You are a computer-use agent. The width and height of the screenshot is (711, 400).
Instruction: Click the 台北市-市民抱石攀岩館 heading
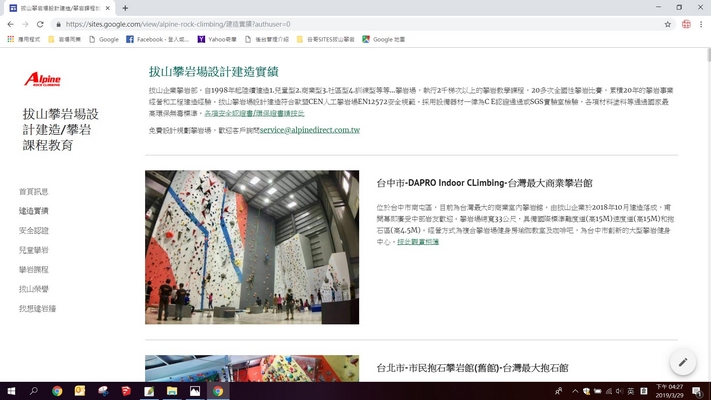pos(472,368)
